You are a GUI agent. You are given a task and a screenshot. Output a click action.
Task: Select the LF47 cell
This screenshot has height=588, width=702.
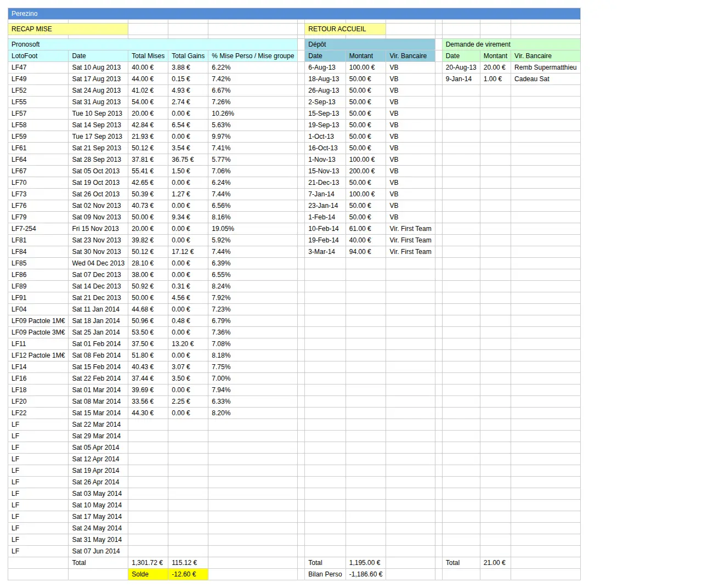(38, 67)
